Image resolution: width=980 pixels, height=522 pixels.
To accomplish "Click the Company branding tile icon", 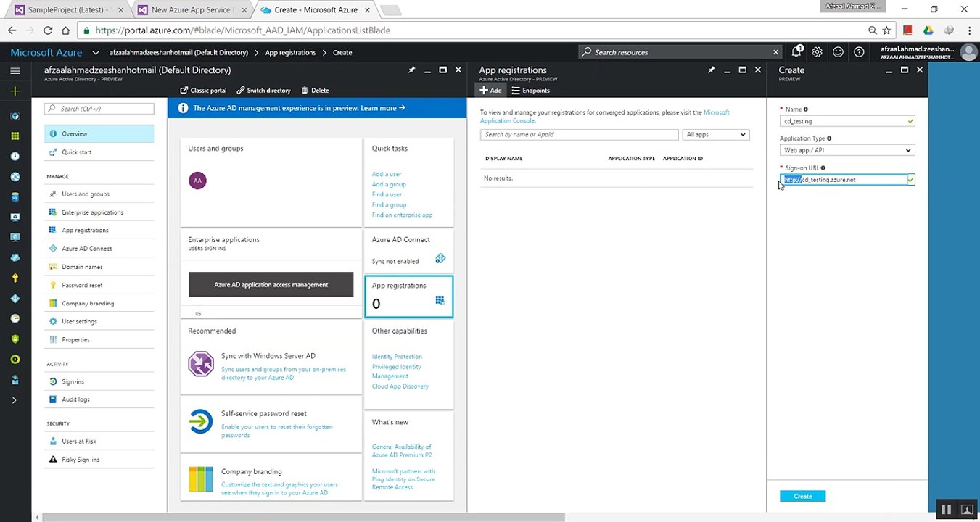I will (x=201, y=479).
